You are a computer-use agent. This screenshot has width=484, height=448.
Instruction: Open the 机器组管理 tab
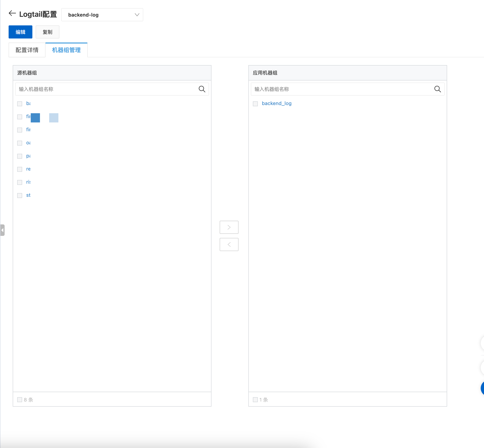(x=66, y=50)
